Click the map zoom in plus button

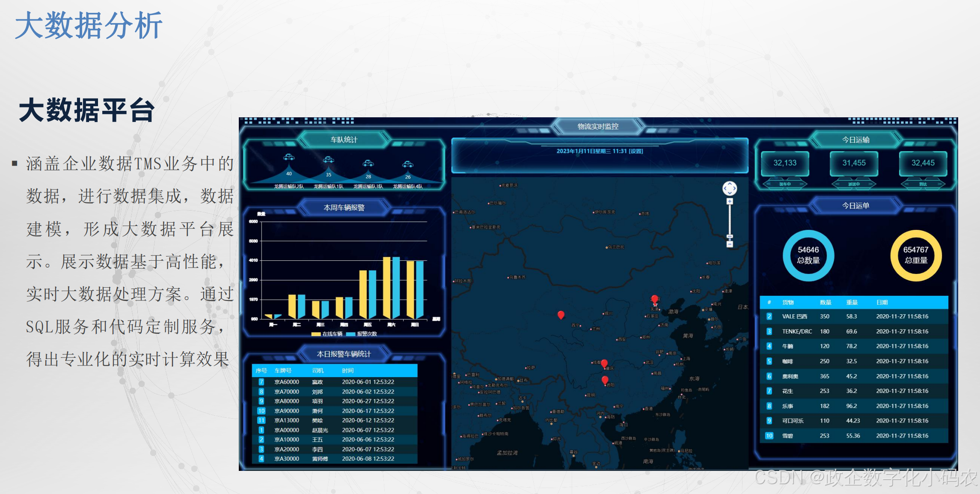[x=730, y=202]
